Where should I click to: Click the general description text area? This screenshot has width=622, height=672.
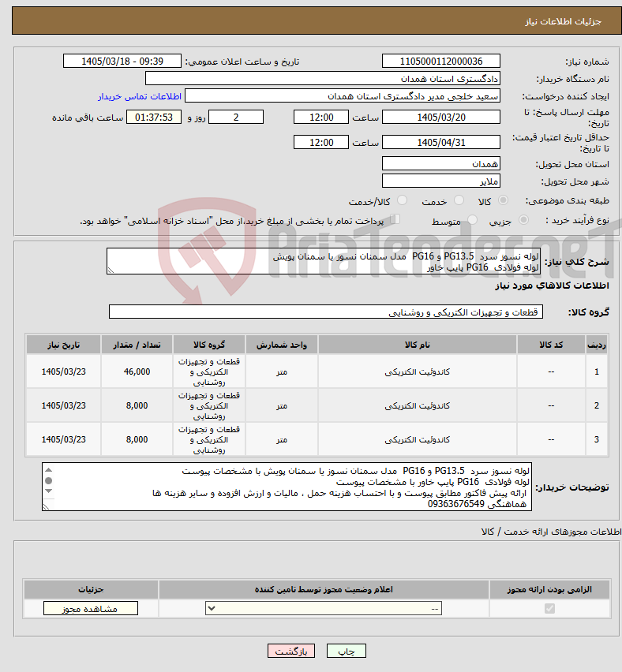coord(324,261)
